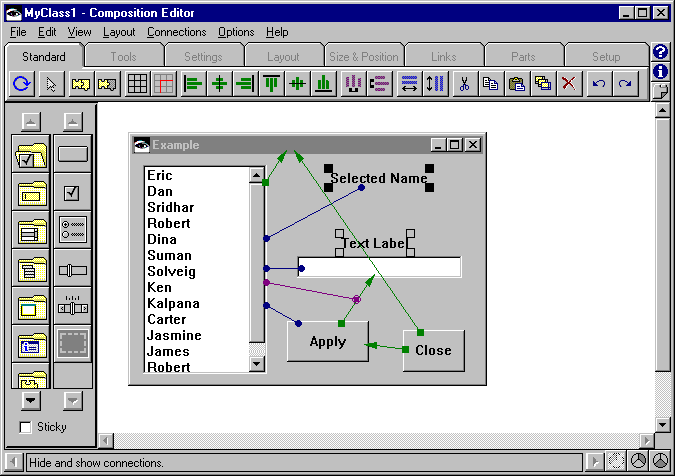Open help with the question mark icon

(660, 52)
